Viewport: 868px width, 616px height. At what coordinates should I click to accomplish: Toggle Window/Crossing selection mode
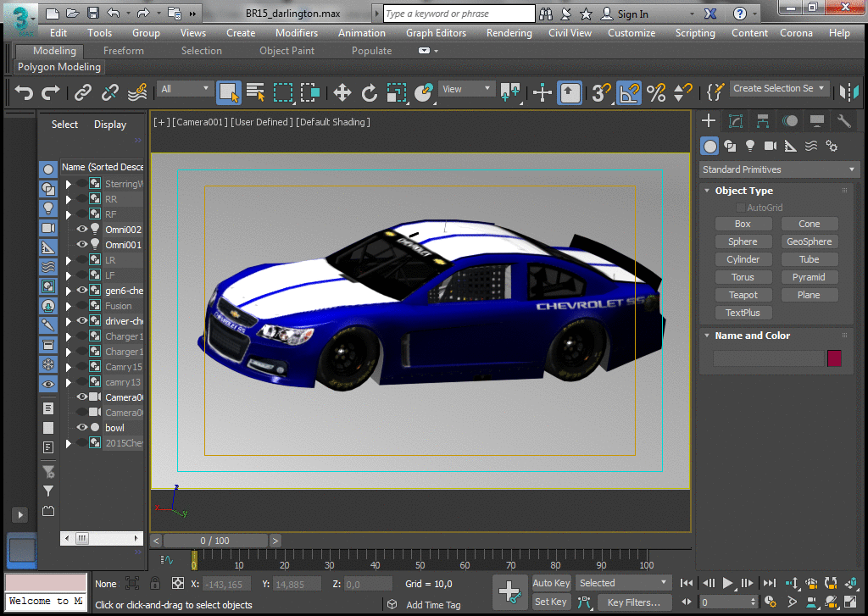pos(310,92)
